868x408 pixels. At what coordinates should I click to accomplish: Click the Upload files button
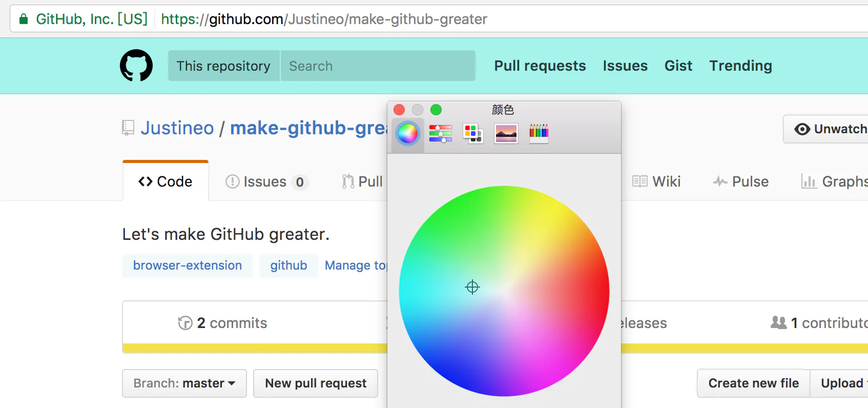coord(839,383)
